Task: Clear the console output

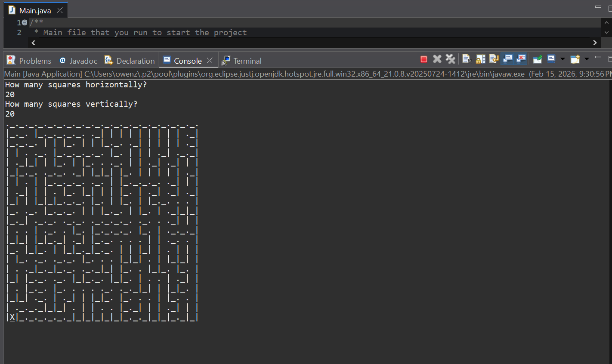Action: pyautogui.click(x=467, y=59)
